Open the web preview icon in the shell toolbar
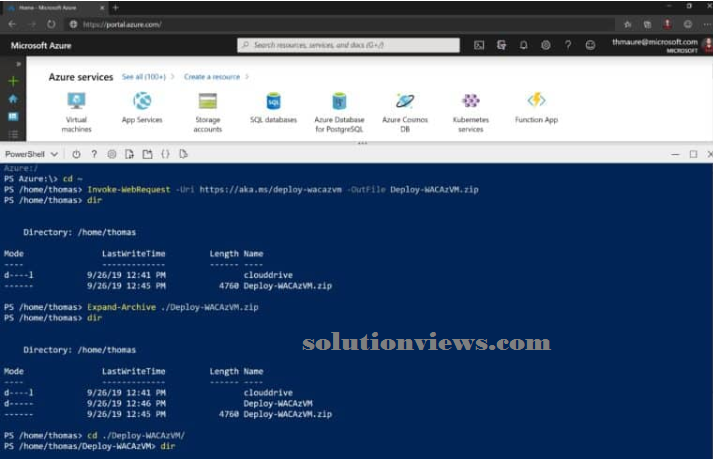This screenshot has width=713, height=459. click(183, 154)
